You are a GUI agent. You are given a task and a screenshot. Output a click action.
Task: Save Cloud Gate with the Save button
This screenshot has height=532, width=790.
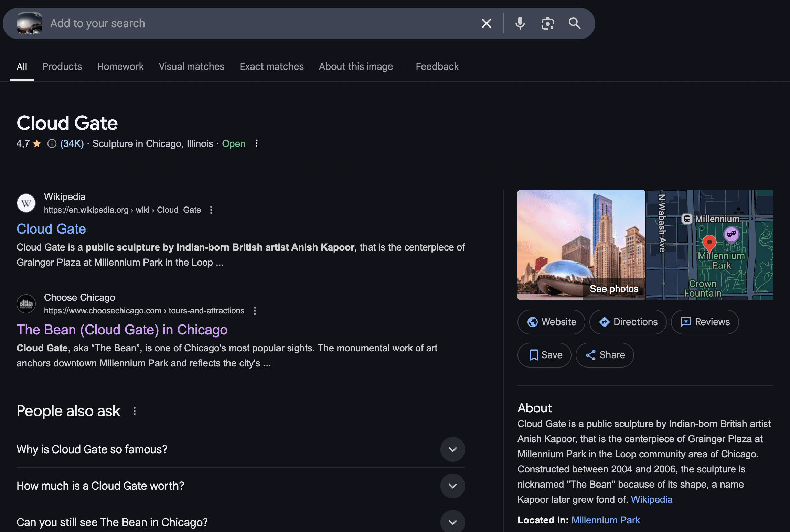coord(544,355)
